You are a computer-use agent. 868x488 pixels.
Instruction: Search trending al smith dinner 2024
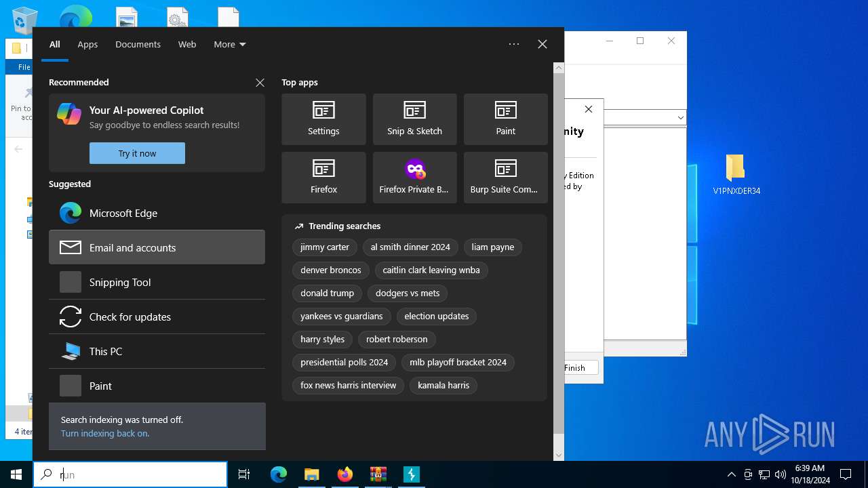[x=410, y=247]
